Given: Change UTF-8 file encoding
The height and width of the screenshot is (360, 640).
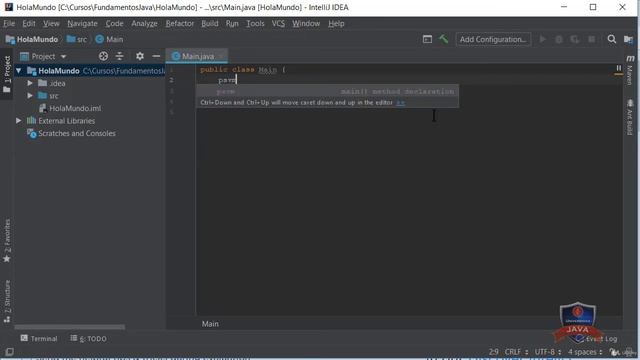Looking at the screenshot, I should click(x=548, y=352).
